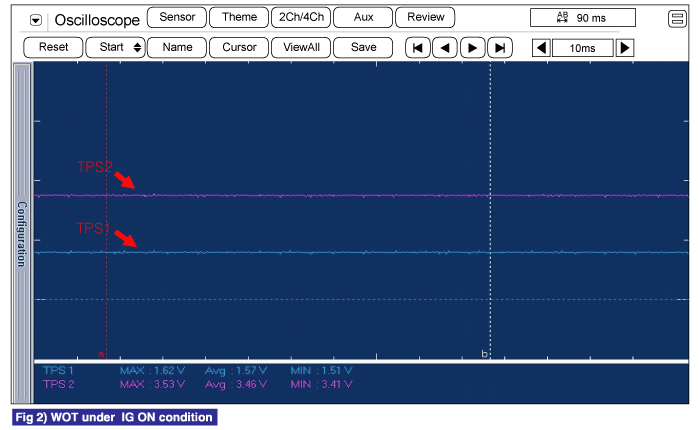Open the Theme options
Image resolution: width=700 pixels, height=430 pixels.
(239, 17)
